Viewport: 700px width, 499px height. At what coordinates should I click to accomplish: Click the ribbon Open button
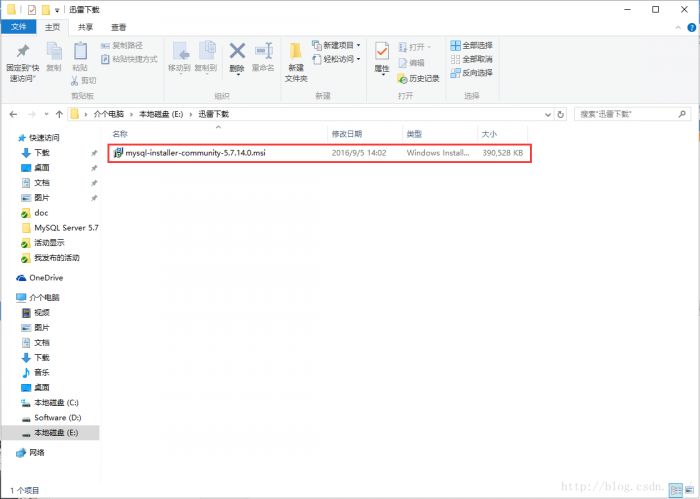pos(414,47)
